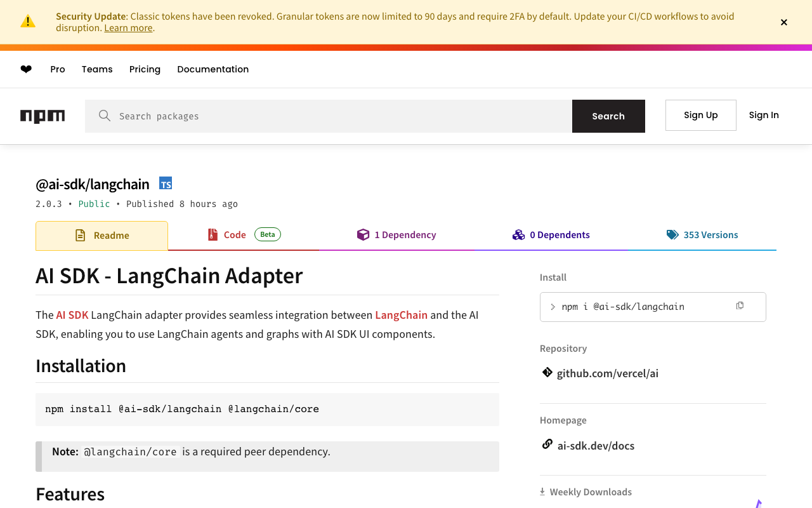Click the magnifier icon in search bar
This screenshot has height=508, width=812.
[105, 116]
